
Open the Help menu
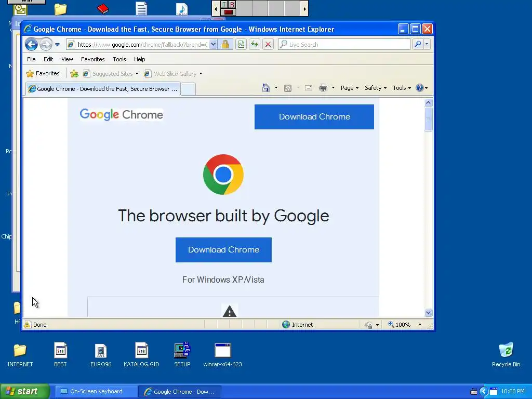coord(139,59)
